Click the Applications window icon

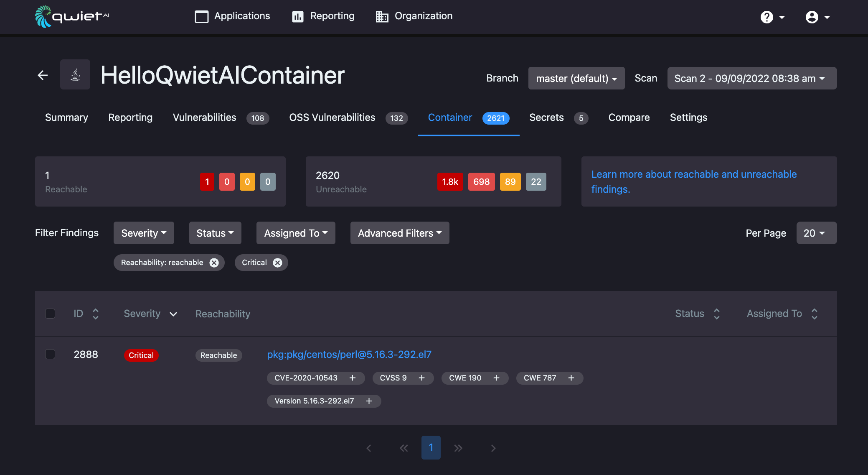[x=202, y=17]
